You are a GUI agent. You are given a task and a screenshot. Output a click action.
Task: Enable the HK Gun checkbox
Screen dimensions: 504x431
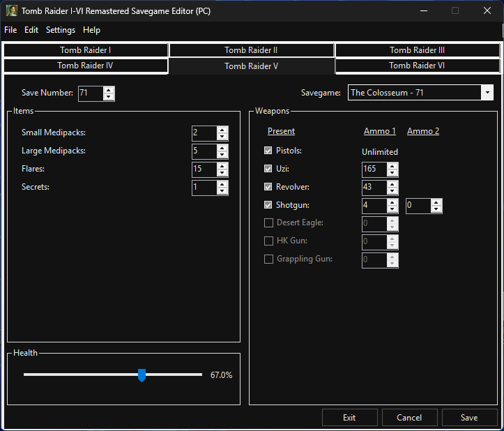[268, 241]
